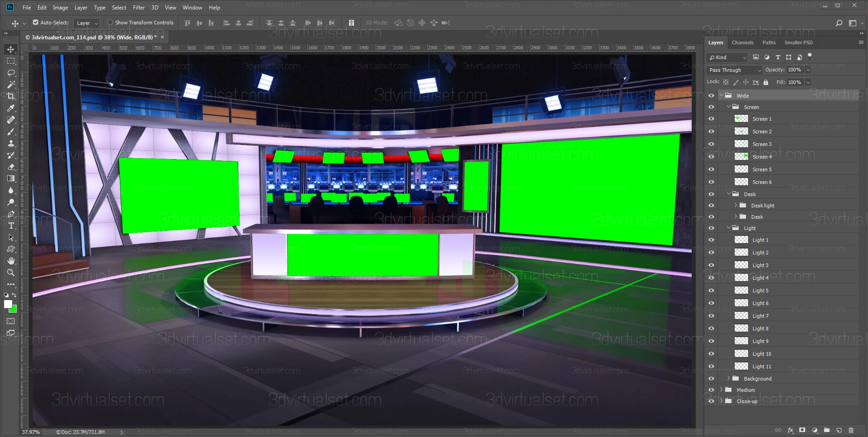Select the Brush tool
Image resolution: width=868 pixels, height=437 pixels.
(x=11, y=132)
